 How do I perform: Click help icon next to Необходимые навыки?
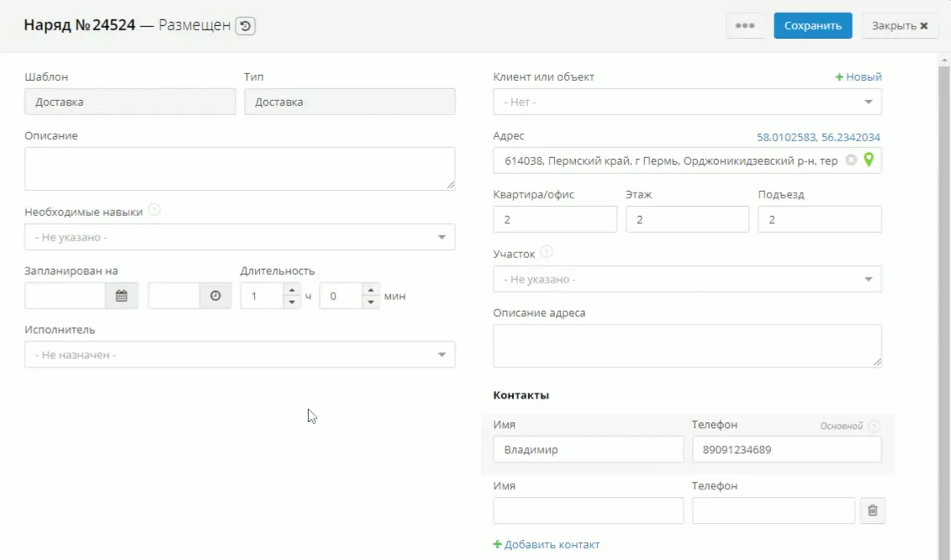click(155, 210)
